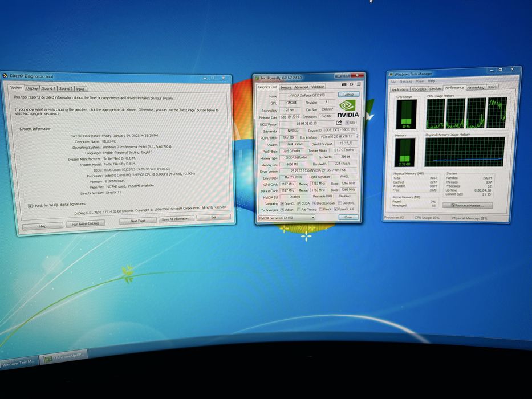Take a GPU-Z screenshot with the camera icon

click(344, 84)
